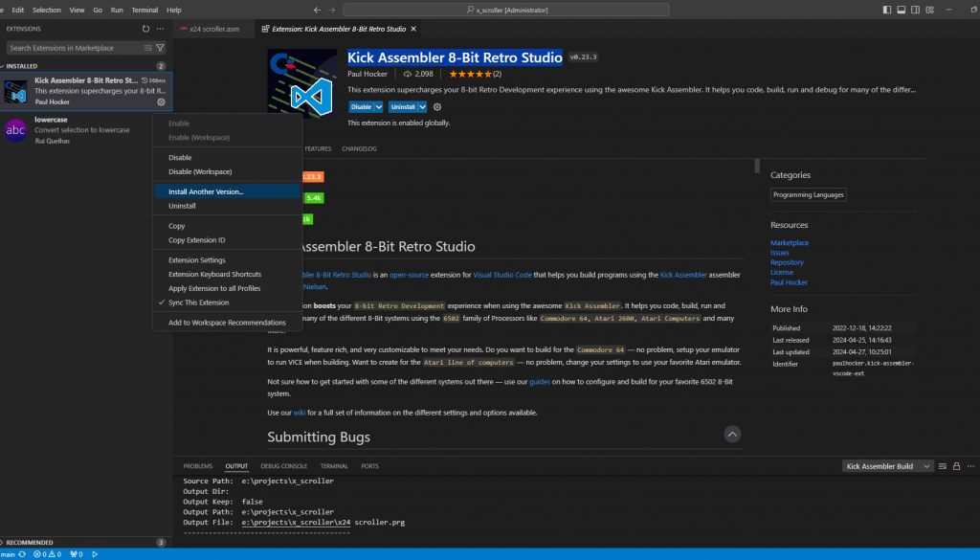
Task: Toggle output scroll lock icon
Action: (956, 466)
